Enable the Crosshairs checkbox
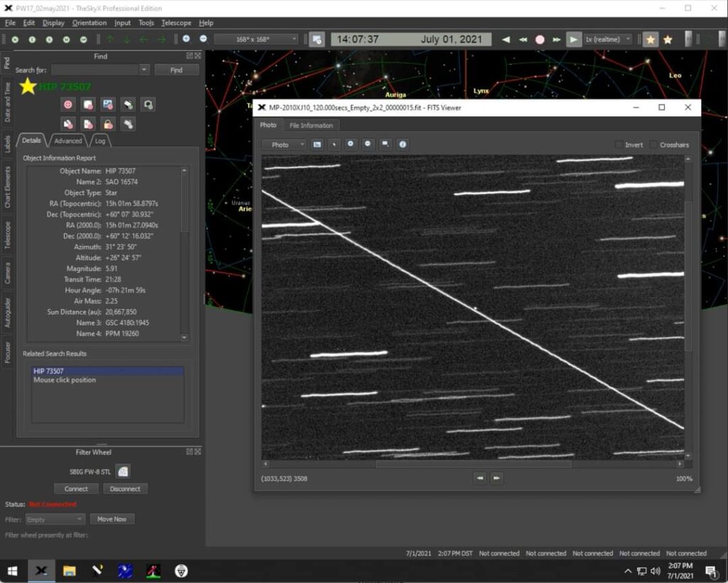Viewport: 728px width, 583px height. point(653,145)
